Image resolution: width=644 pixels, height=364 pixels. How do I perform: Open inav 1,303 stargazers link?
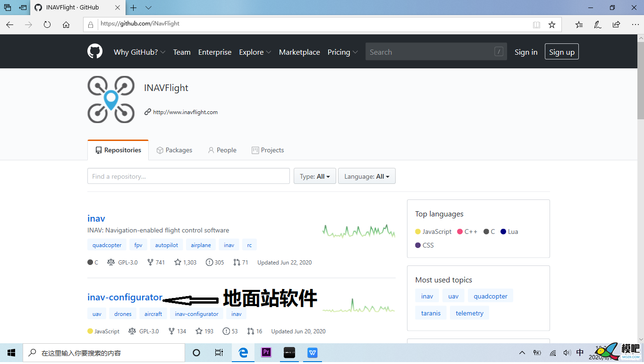(x=185, y=262)
